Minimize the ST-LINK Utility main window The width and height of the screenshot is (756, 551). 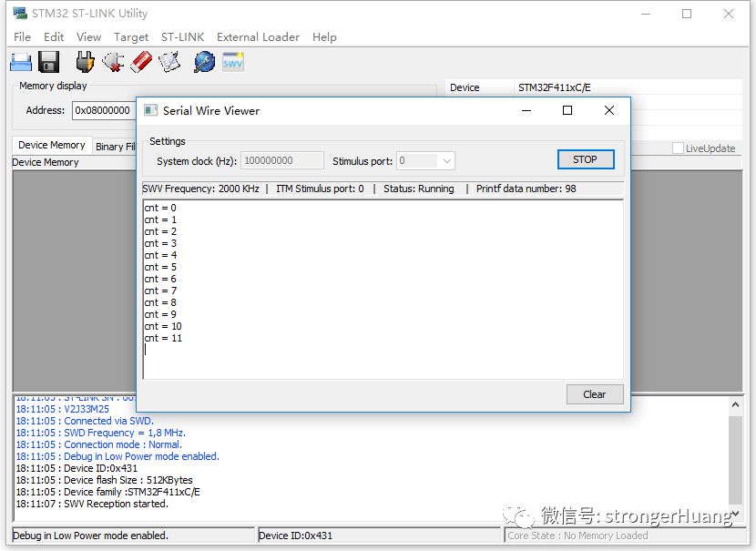coord(646,14)
